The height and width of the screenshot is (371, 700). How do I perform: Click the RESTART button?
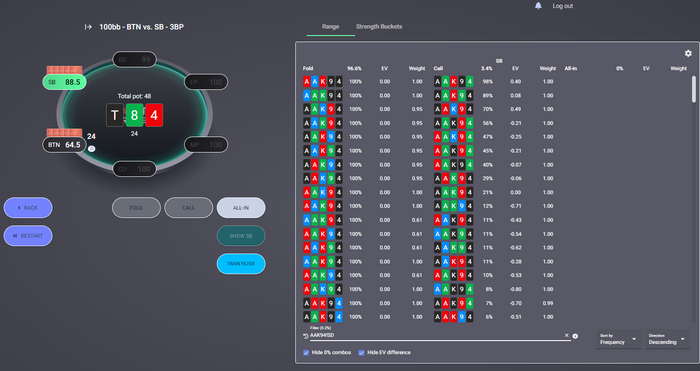tap(28, 236)
